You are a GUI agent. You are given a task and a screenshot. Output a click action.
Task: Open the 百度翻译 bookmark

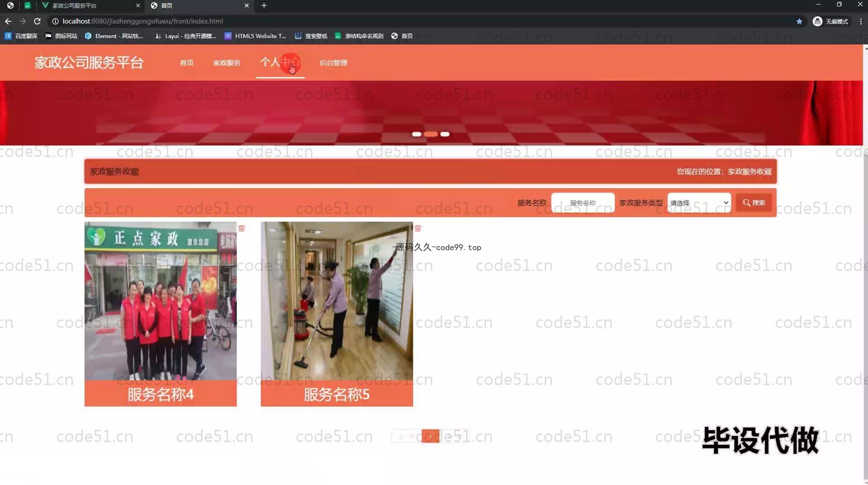point(21,36)
